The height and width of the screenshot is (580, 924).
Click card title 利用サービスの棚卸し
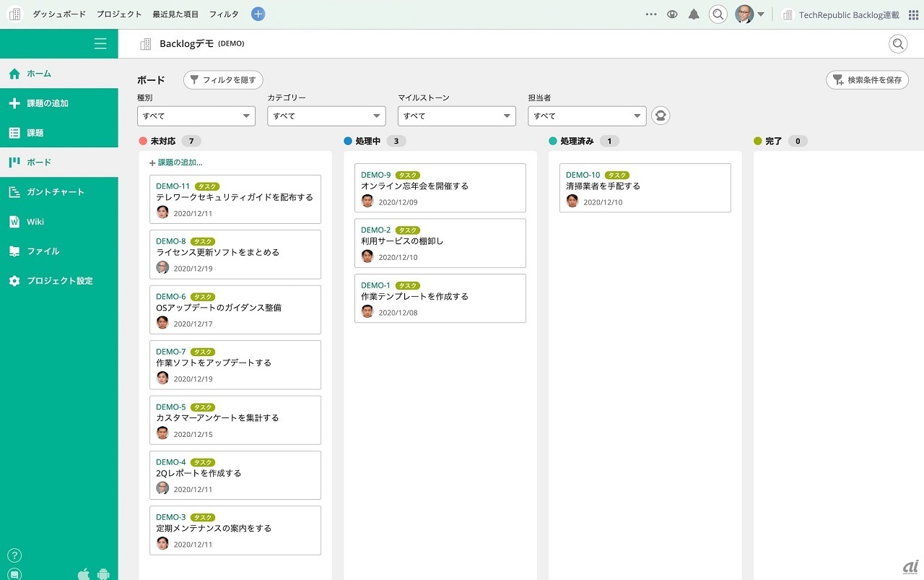[402, 241]
